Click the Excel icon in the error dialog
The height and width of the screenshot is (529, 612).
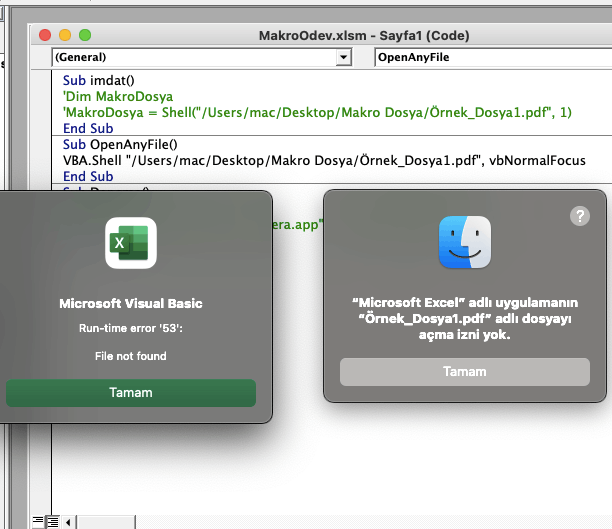click(131, 243)
